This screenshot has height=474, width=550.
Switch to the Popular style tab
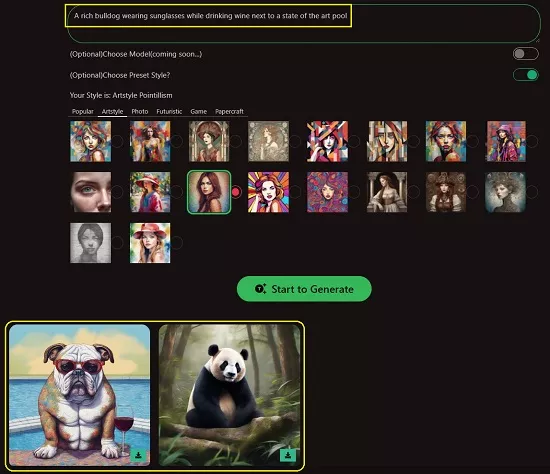tap(82, 112)
